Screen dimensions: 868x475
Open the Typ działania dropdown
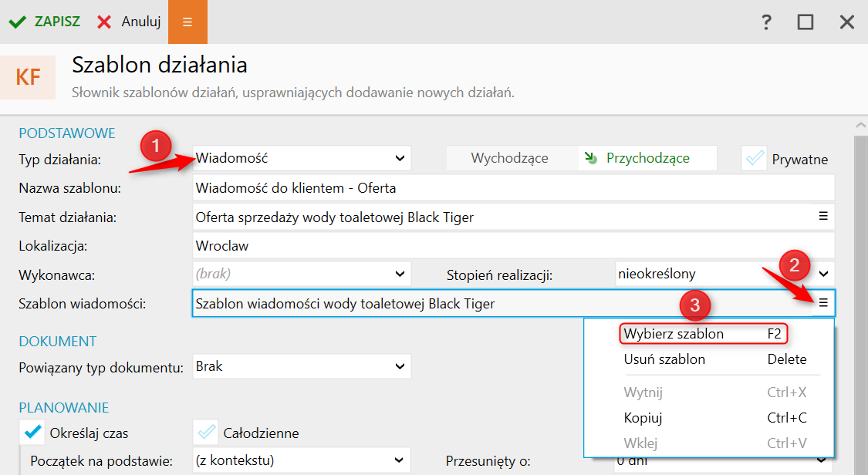click(x=301, y=158)
